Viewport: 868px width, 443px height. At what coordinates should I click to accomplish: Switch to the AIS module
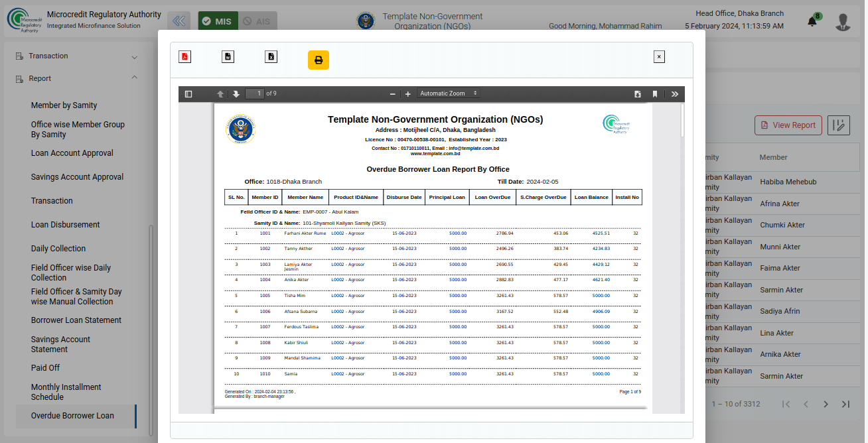pyautogui.click(x=257, y=21)
